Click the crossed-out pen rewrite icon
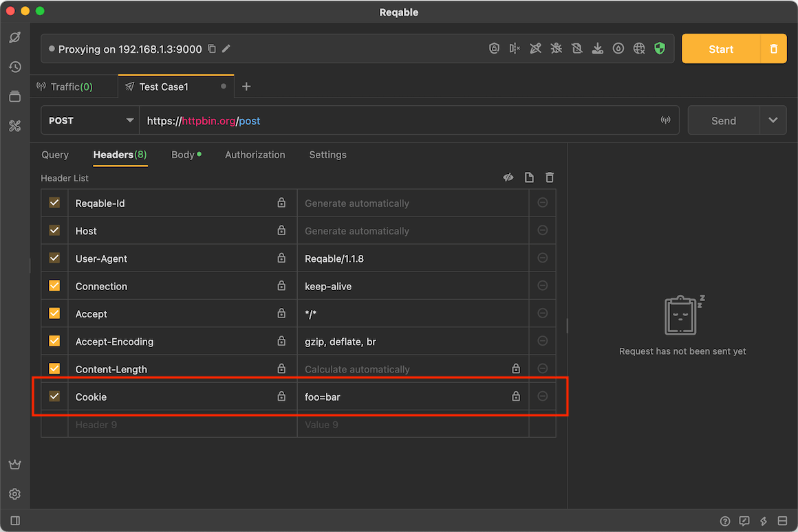This screenshot has width=798, height=532. point(535,48)
